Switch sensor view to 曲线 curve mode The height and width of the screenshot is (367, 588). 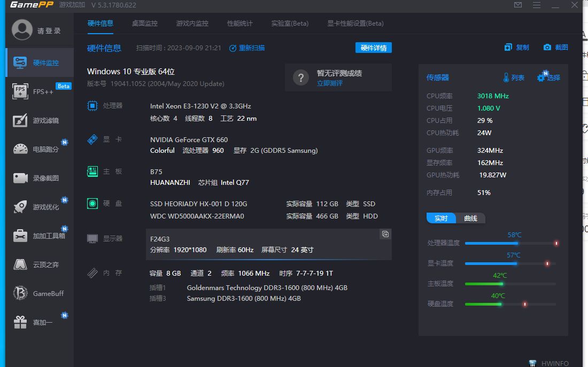point(471,218)
